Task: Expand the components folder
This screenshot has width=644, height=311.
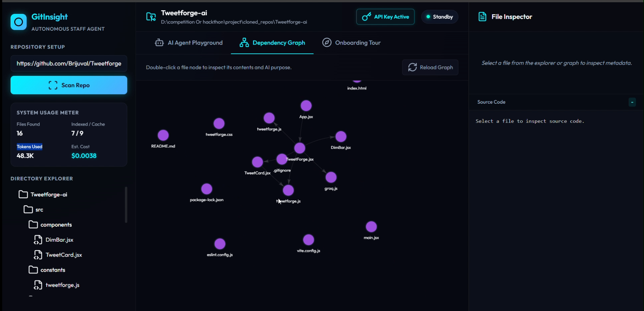Action: tap(50, 224)
